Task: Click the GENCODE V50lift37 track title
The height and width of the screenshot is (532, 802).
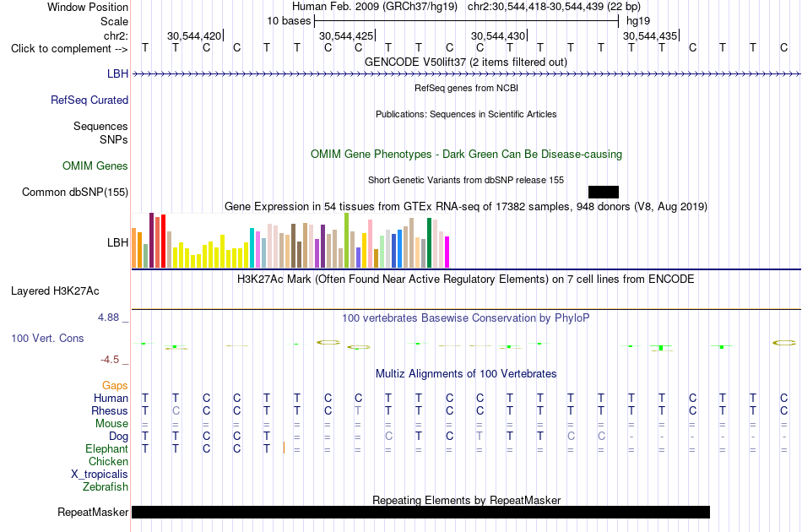Action: [x=465, y=62]
